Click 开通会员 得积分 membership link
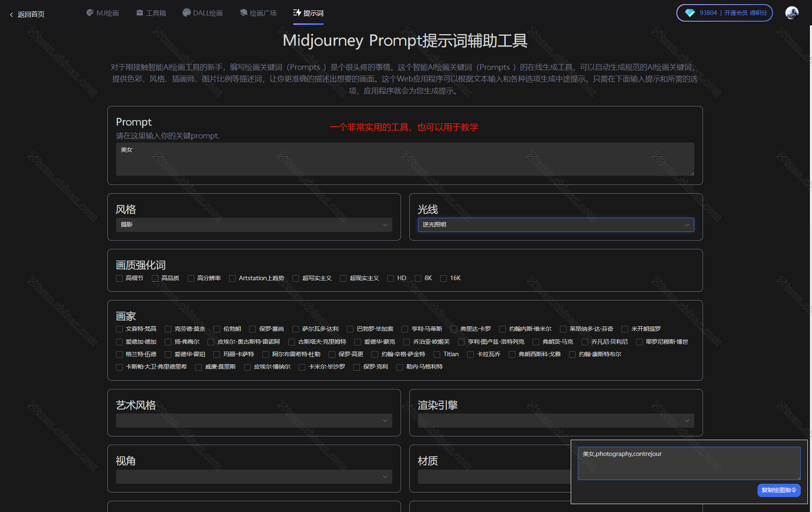The height and width of the screenshot is (512, 812). (x=745, y=13)
